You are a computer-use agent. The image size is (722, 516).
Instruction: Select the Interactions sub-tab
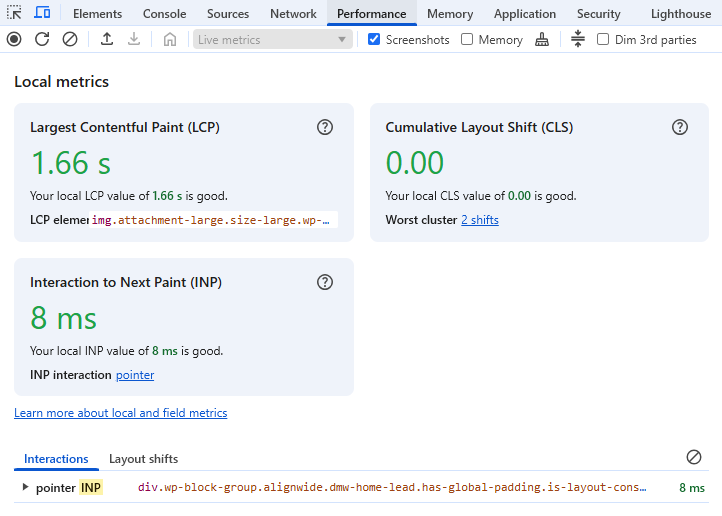tap(56, 459)
